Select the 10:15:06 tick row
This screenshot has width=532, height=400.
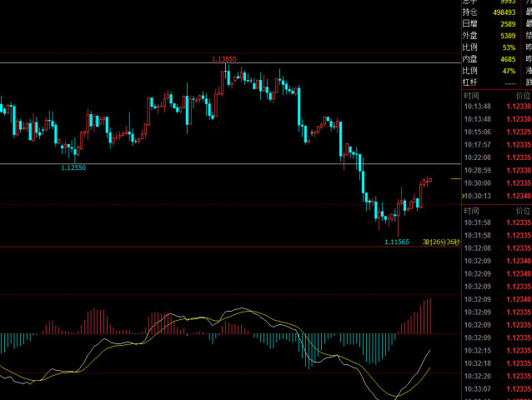[x=496, y=132]
